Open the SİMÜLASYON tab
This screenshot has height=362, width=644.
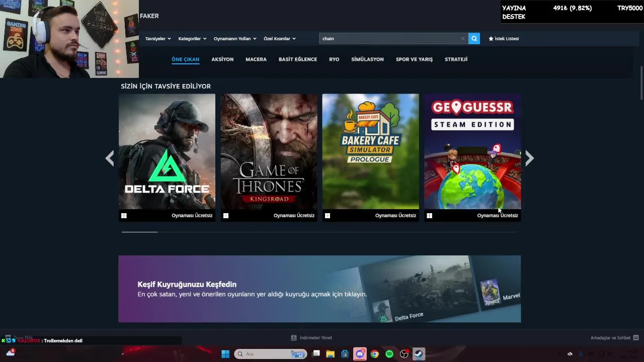[x=367, y=59]
